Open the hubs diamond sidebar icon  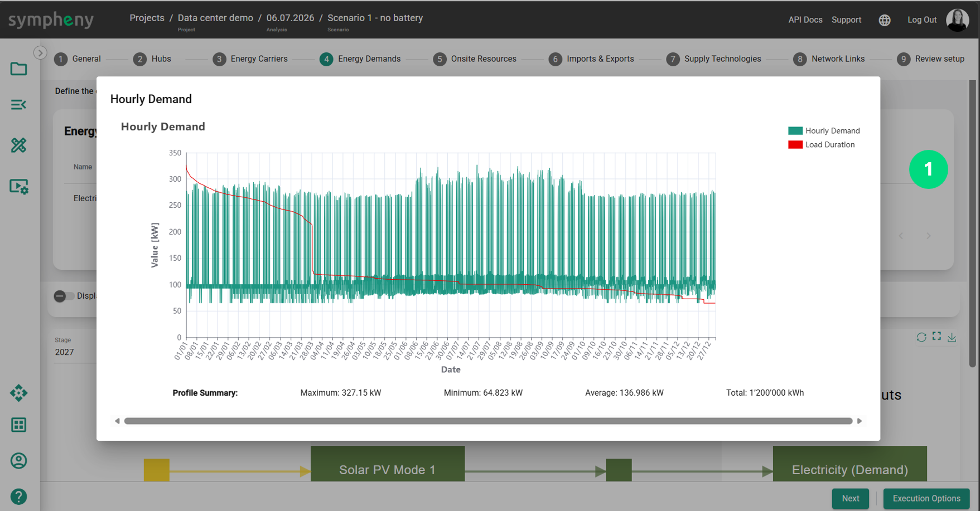18,393
